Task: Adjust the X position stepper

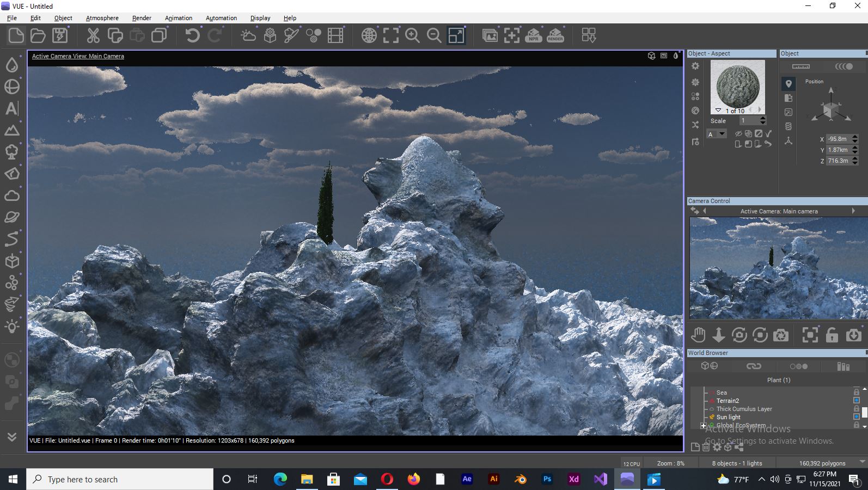Action: 855,139
